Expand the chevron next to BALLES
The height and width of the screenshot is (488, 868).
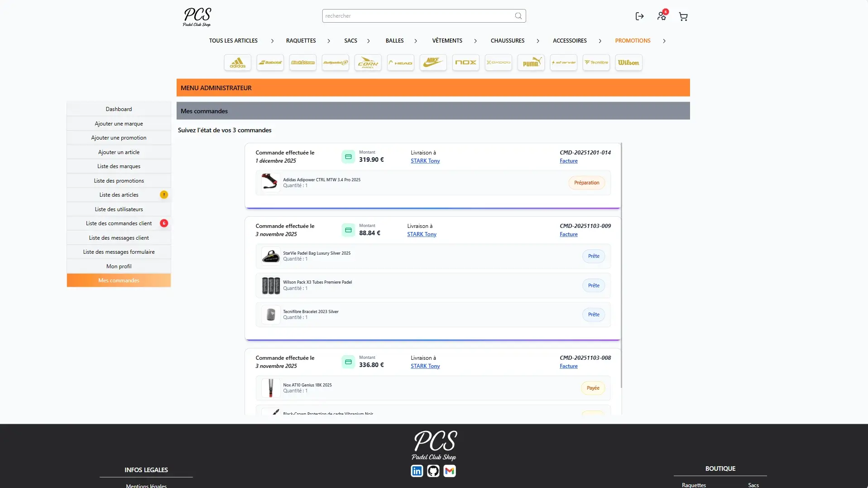(x=416, y=41)
